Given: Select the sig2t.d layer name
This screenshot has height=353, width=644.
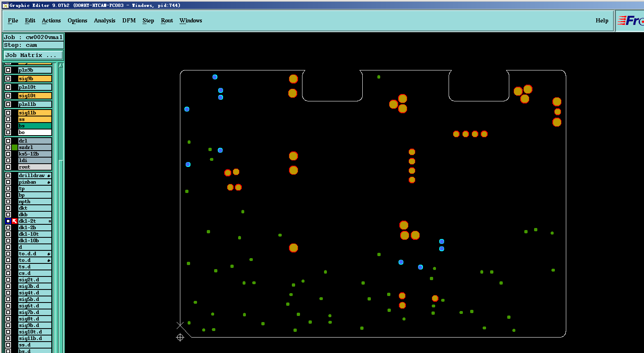Looking at the screenshot, I should (35, 280).
